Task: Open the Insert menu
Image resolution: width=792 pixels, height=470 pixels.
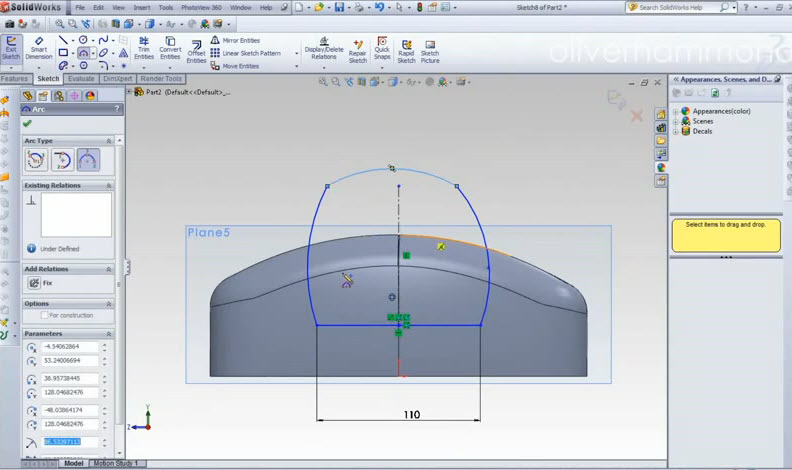Action: click(142, 7)
